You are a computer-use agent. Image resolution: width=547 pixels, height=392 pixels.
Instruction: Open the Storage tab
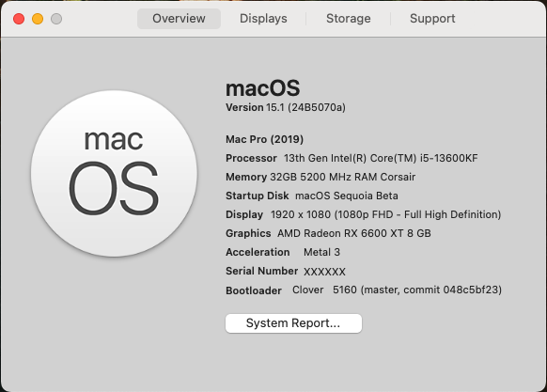click(348, 19)
